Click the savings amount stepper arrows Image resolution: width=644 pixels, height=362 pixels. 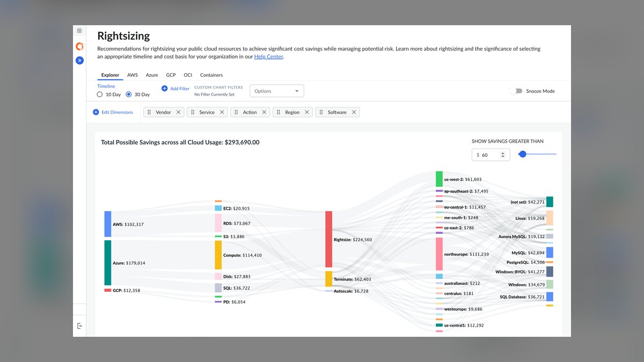click(503, 154)
